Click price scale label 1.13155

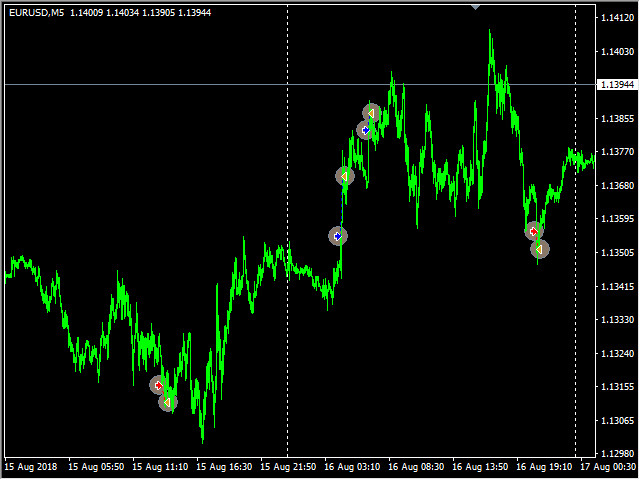coord(618,387)
